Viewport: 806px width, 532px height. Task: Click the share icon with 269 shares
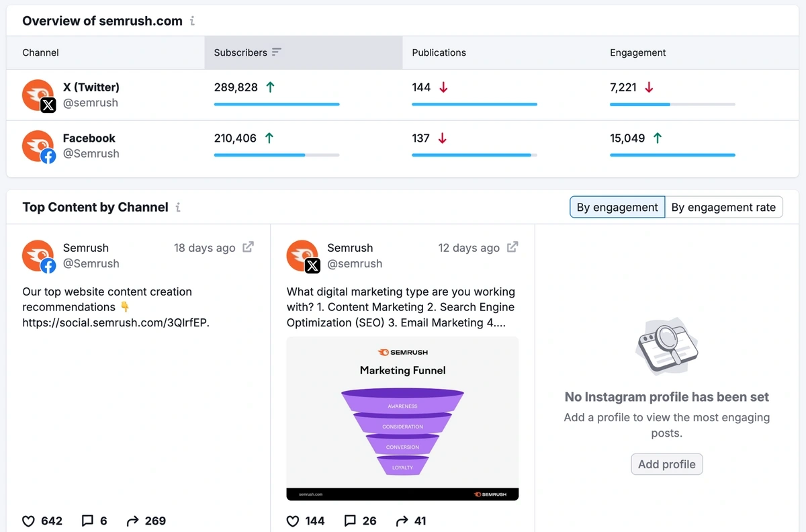tap(132, 521)
